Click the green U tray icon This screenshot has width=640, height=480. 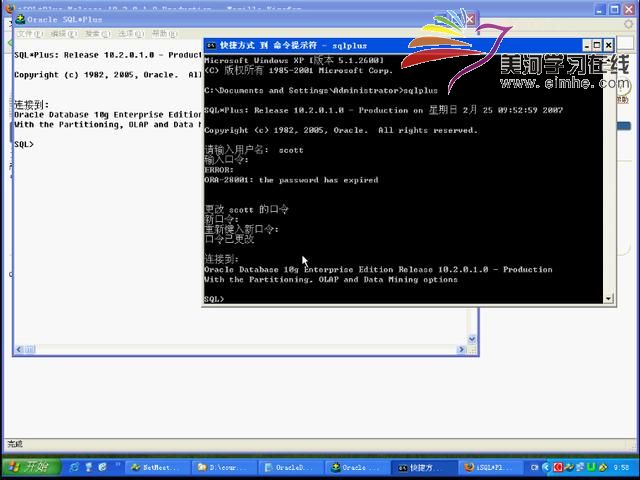591,467
